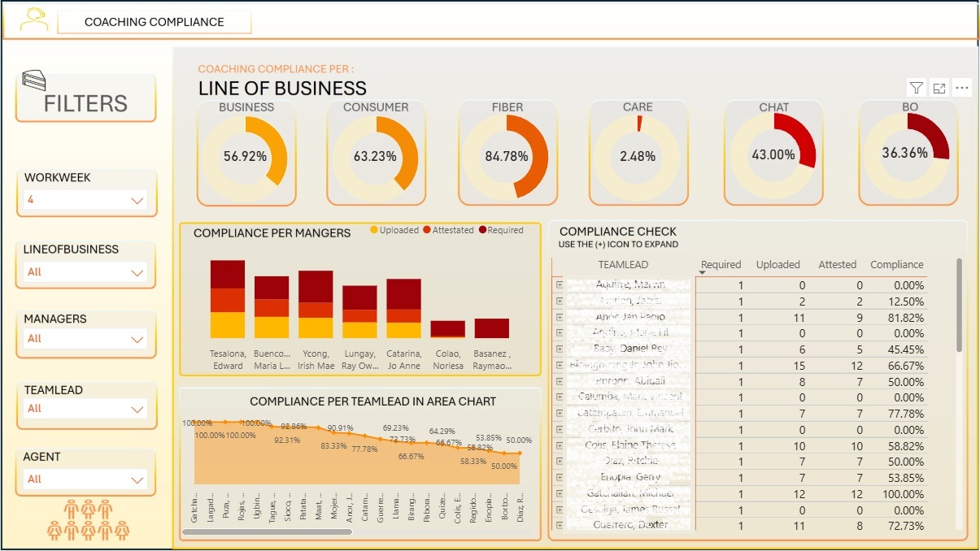The width and height of the screenshot is (980, 551).
Task: Open the WORKWEEK dropdown showing 4
Action: pos(85,200)
